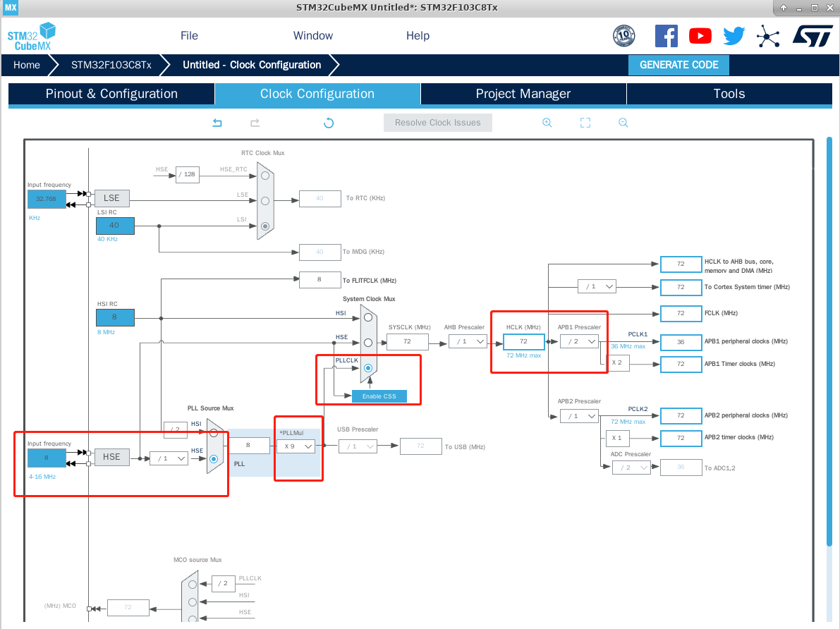Click Untitled - Clock Configuration breadcrumb
840x629 pixels.
click(x=252, y=65)
